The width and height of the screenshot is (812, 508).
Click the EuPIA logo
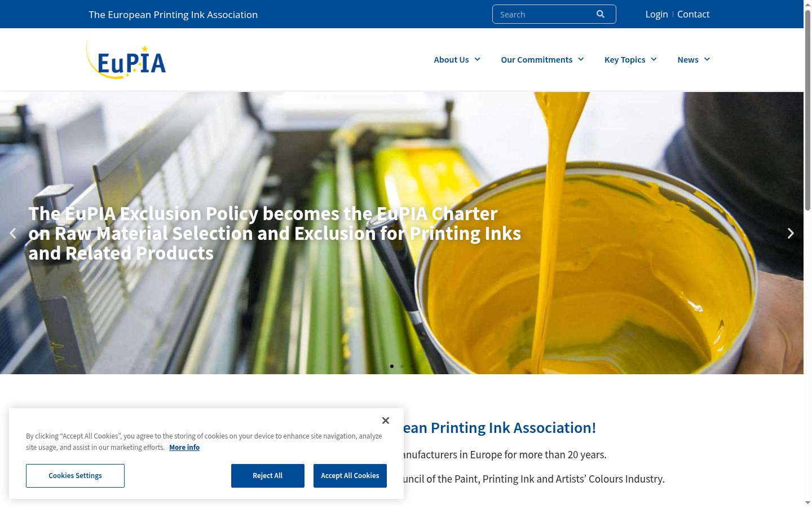[126, 59]
